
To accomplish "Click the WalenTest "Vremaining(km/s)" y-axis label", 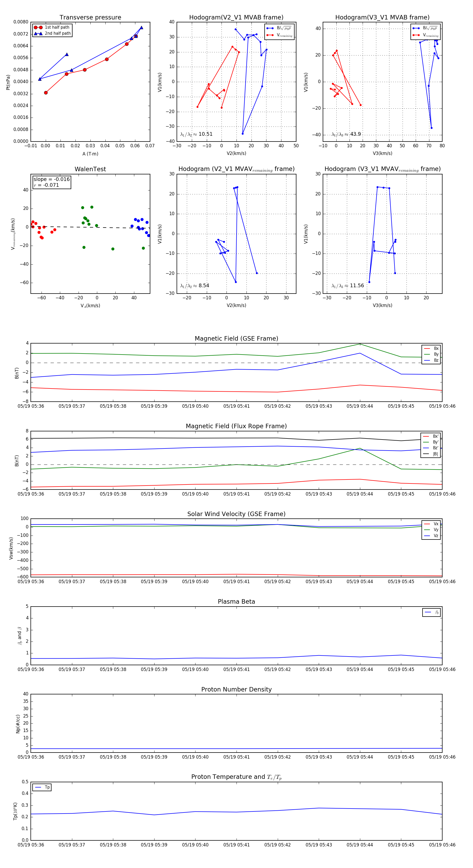I will tap(13, 234).
